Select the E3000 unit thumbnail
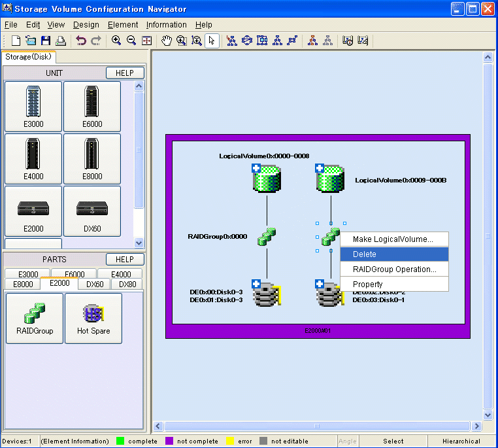Screen dimensions: 498x448 (33, 107)
